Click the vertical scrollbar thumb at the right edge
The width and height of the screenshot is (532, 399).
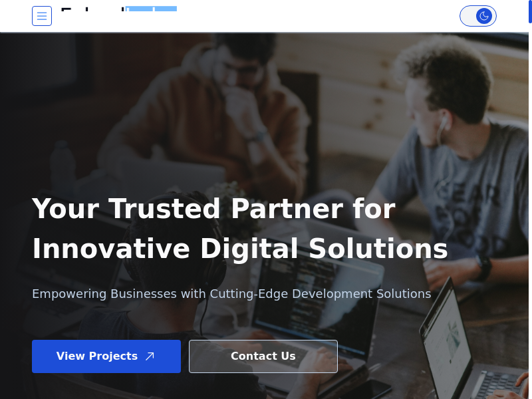click(530, 11)
